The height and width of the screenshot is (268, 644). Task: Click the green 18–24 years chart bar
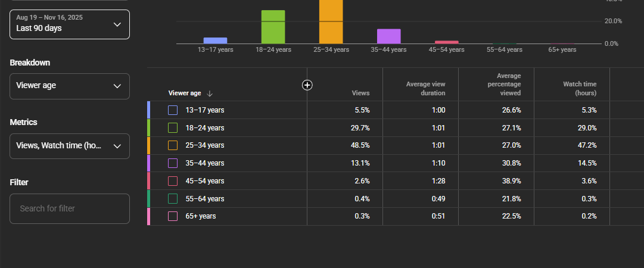pyautogui.click(x=273, y=27)
